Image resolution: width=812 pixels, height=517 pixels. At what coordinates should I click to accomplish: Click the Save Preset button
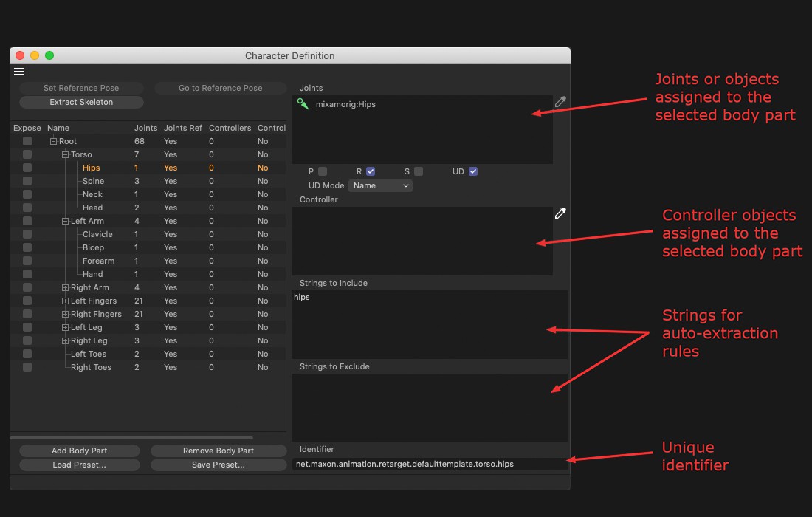pyautogui.click(x=219, y=465)
